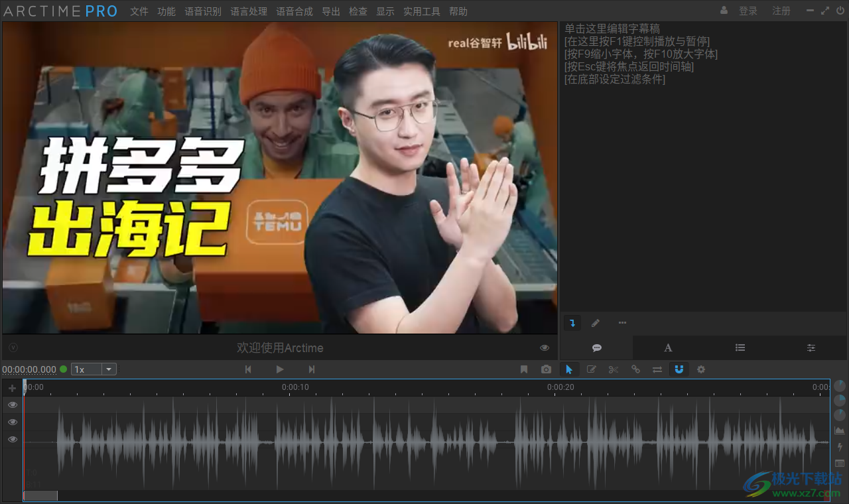
Task: Jump to previous with skip-back button
Action: (x=248, y=369)
